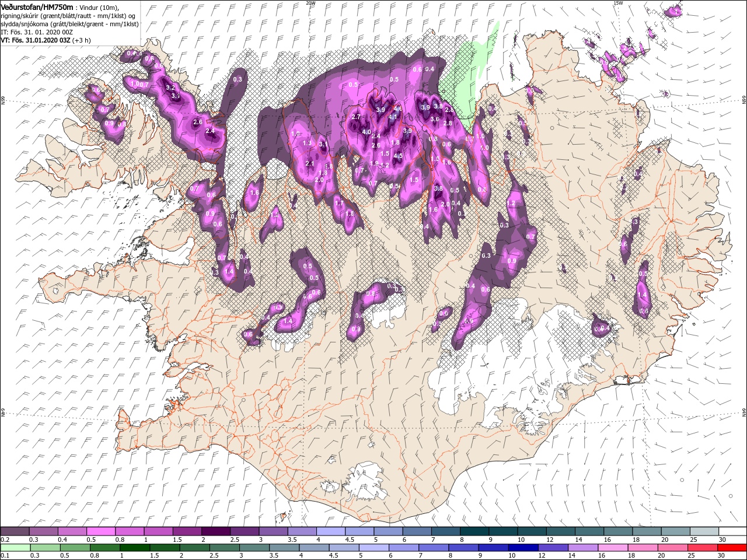This screenshot has width=747, height=560.
Task: Click the 'IT: Fös. 31. 01. 2020 00Z' line
Action: tap(36, 32)
